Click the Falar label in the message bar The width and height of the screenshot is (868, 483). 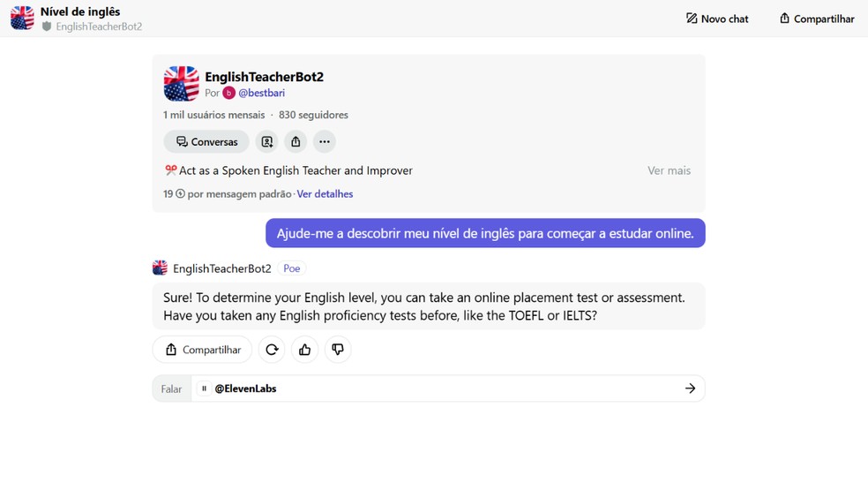(171, 389)
